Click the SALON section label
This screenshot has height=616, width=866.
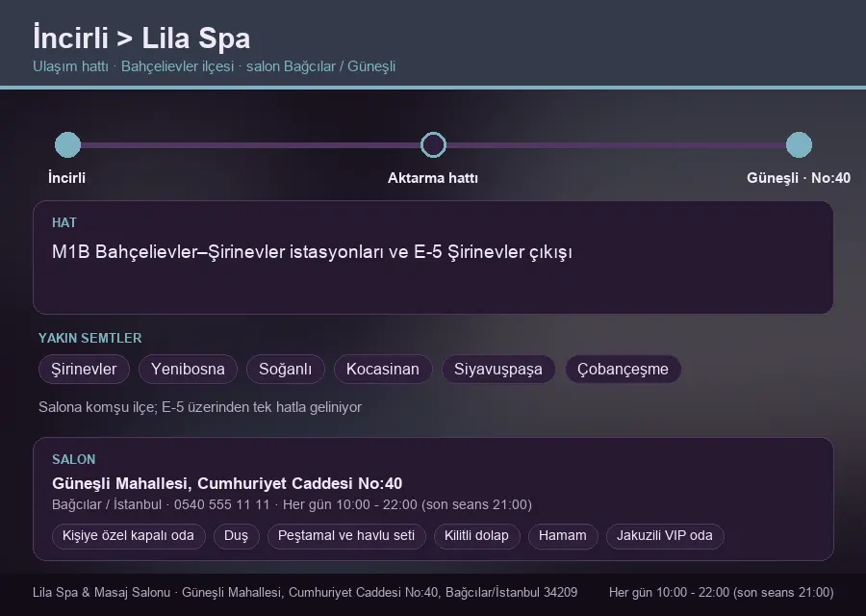pyautogui.click(x=73, y=460)
